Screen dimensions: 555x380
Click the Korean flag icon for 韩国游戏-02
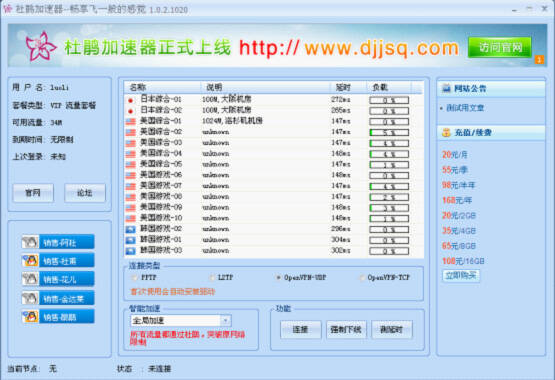point(131,229)
